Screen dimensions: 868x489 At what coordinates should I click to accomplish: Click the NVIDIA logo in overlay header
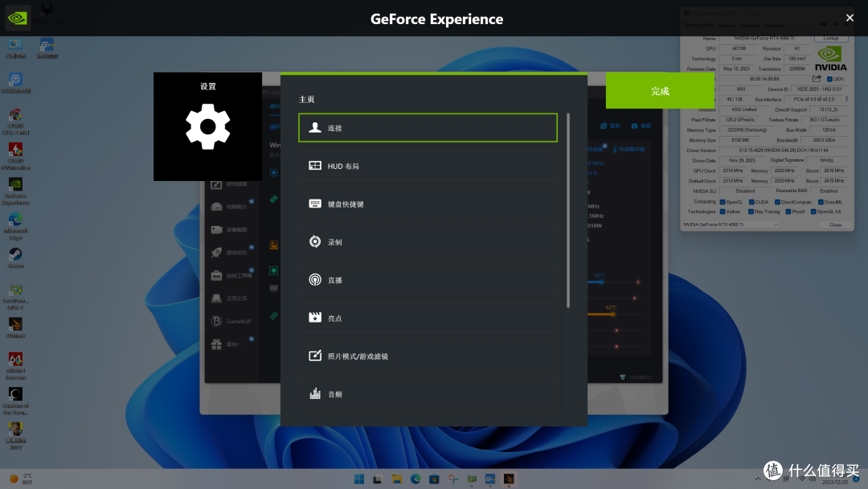(17, 18)
